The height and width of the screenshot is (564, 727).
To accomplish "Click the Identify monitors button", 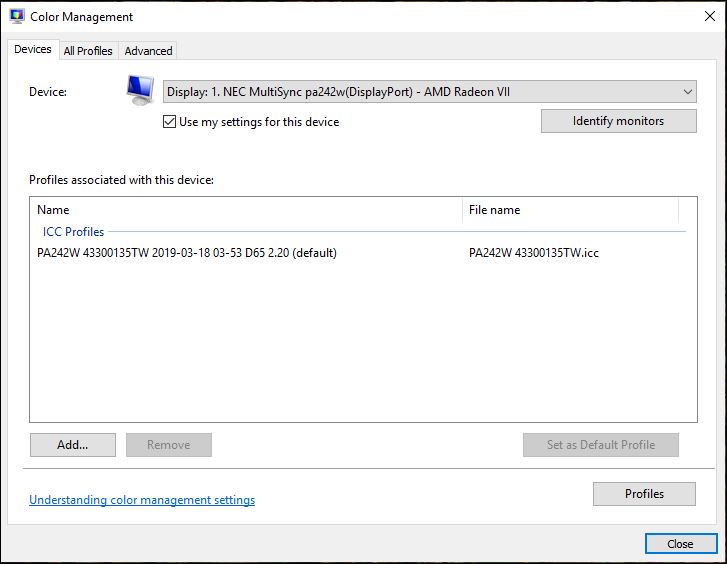I will (x=619, y=121).
